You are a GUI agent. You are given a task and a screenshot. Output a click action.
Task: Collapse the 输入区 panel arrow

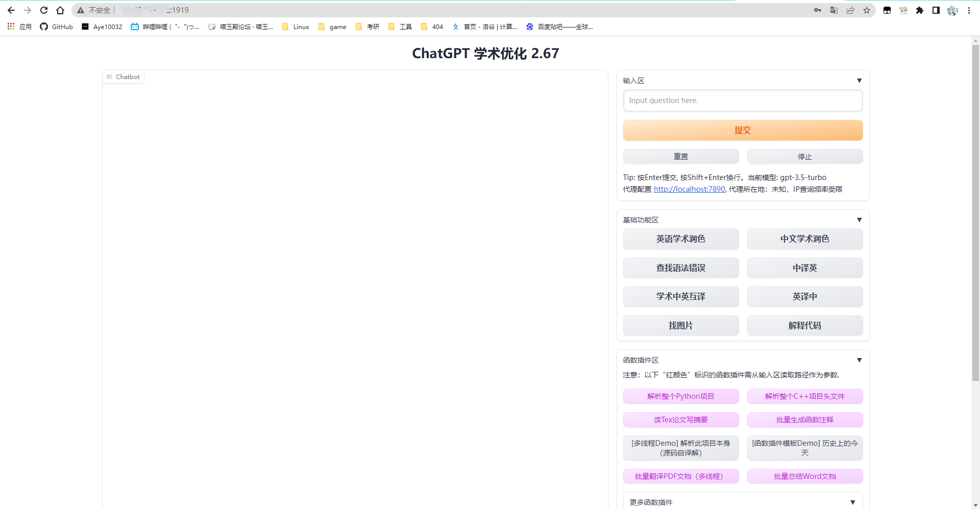860,81
